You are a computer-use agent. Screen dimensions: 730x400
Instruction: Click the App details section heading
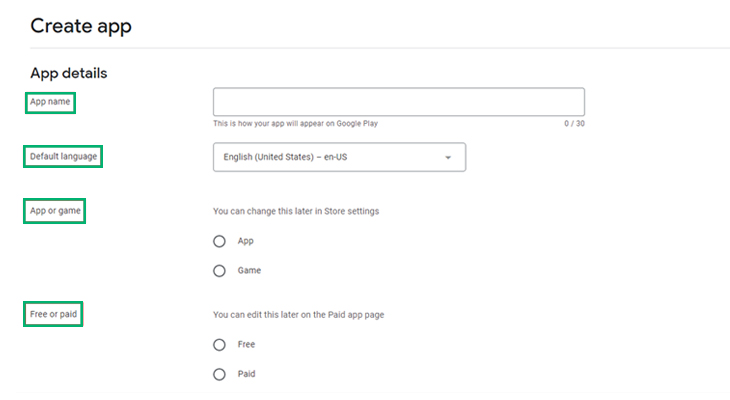[x=69, y=73]
